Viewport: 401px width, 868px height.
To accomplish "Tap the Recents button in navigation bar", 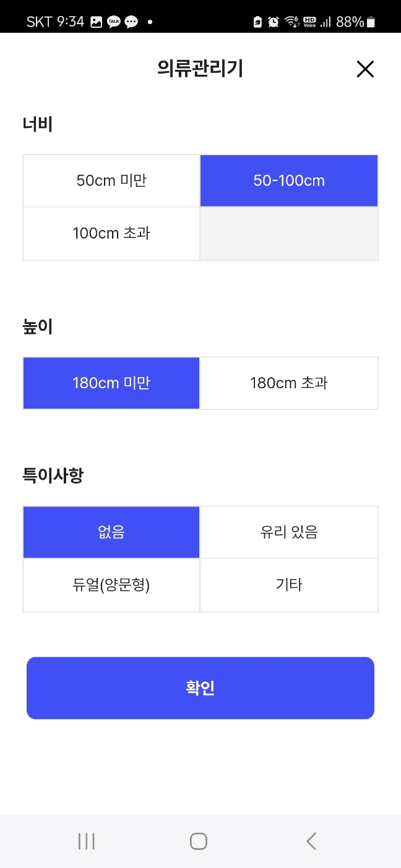I will point(86,841).
